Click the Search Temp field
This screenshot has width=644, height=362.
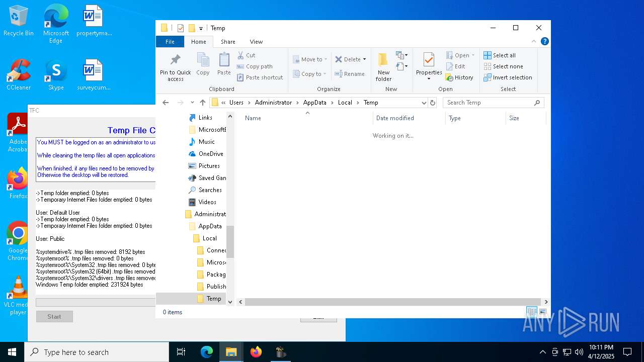pos(493,103)
